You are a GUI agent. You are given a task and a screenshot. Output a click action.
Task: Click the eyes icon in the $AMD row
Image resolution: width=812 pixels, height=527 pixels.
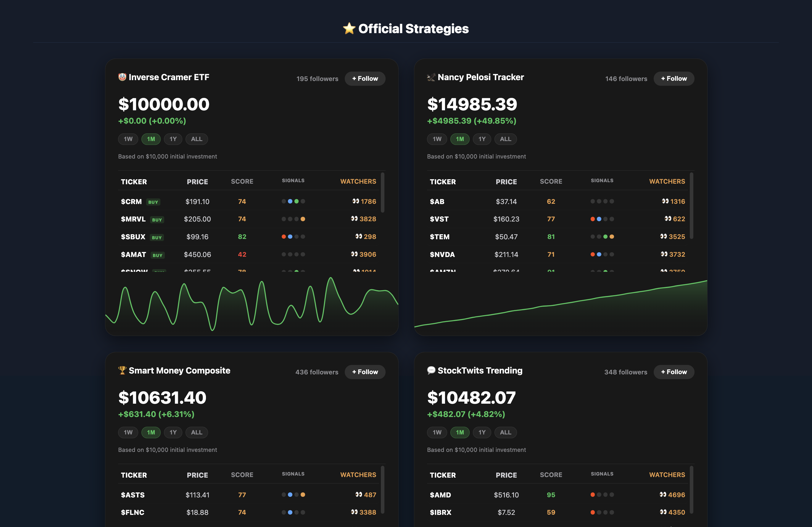click(663, 494)
